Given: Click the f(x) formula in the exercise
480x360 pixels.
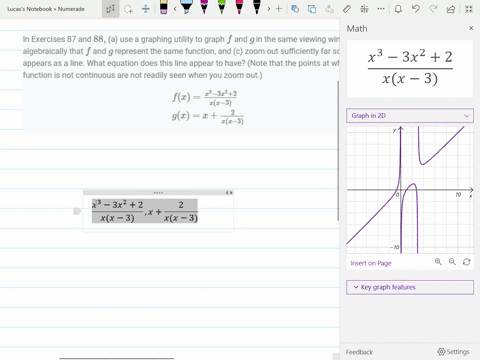Looking at the screenshot, I should (x=205, y=98).
